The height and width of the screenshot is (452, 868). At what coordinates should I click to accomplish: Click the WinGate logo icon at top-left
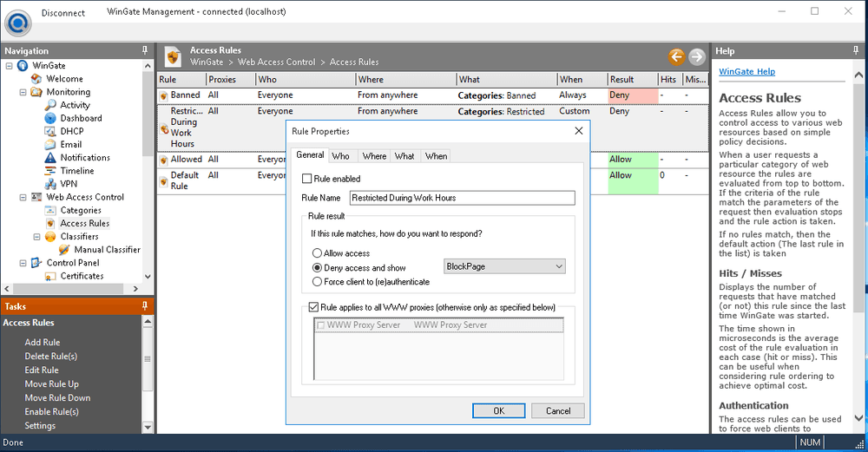[17, 23]
